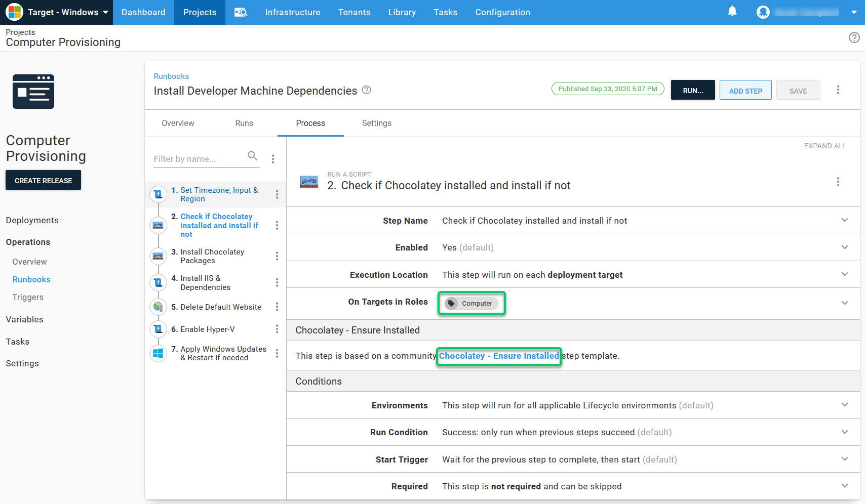The width and height of the screenshot is (865, 504).
Task: Open the Target - Windows space dropdown
Action: point(57,12)
